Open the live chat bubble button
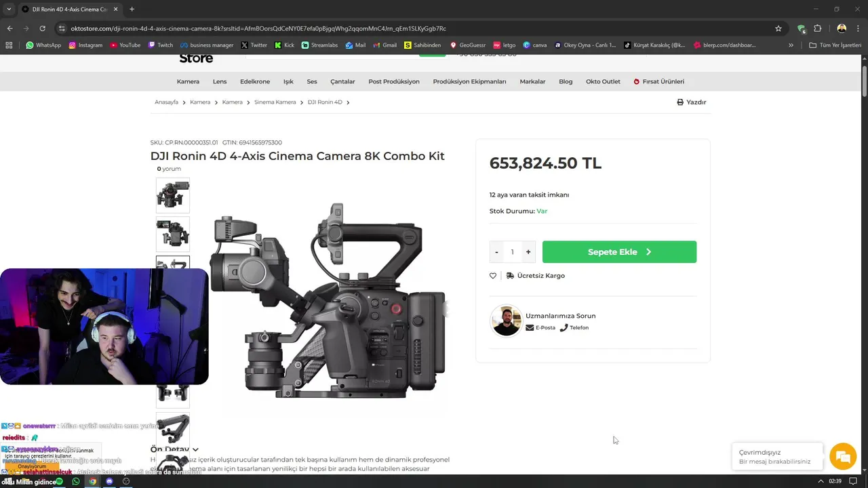Image resolution: width=868 pixels, height=488 pixels. (842, 456)
